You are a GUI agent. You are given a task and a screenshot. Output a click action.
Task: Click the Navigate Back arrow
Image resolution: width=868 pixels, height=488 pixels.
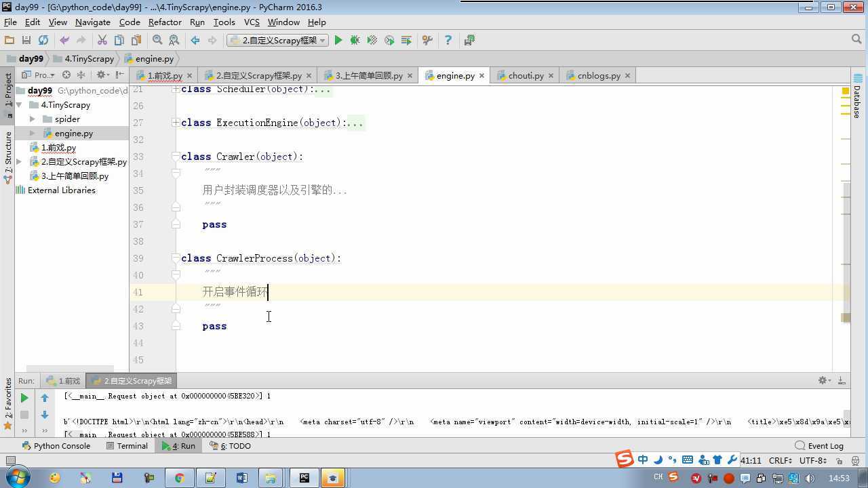195,41
